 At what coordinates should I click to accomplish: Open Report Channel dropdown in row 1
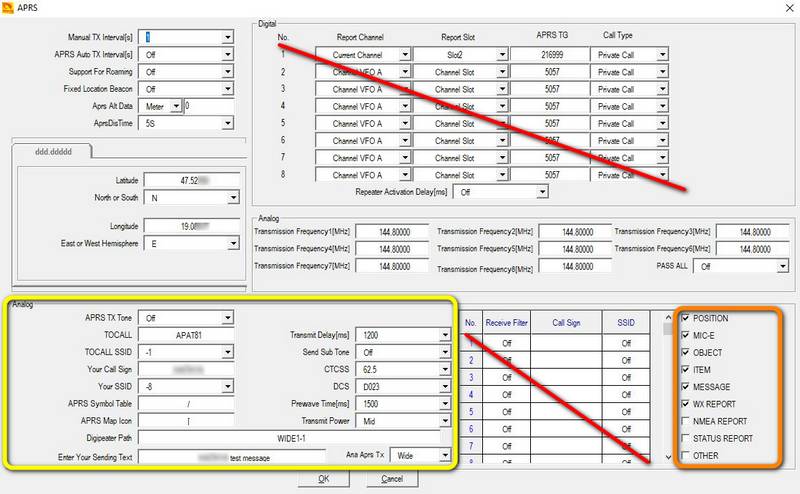click(x=405, y=55)
